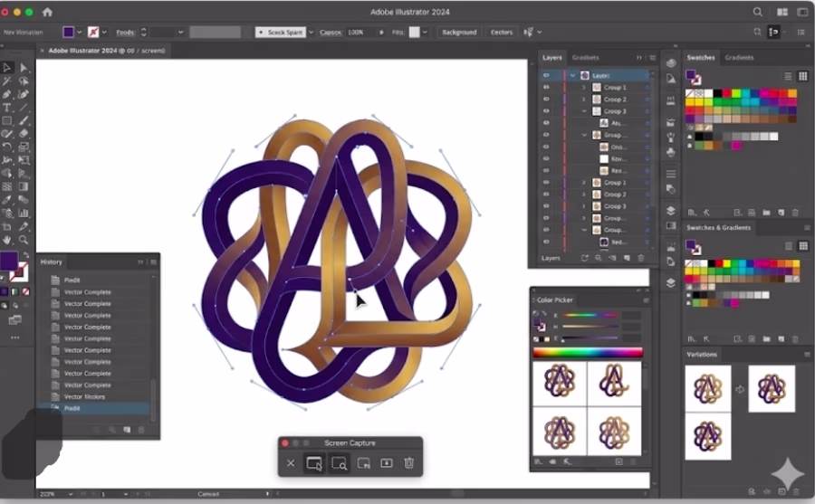Open fill color dropdown in control bar

click(x=79, y=33)
